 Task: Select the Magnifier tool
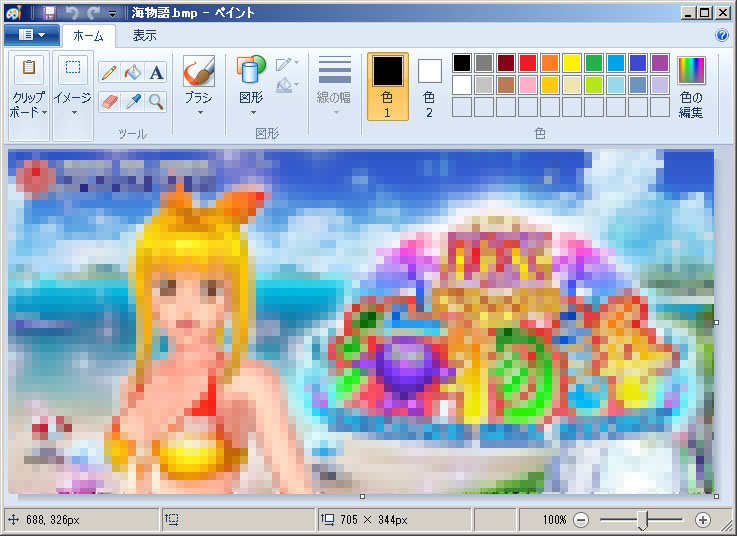coord(156,102)
